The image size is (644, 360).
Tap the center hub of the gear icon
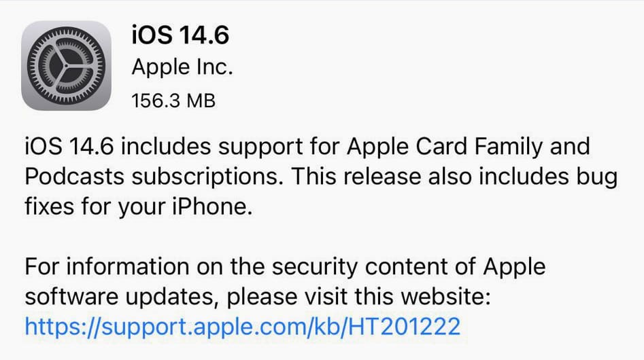(x=66, y=66)
